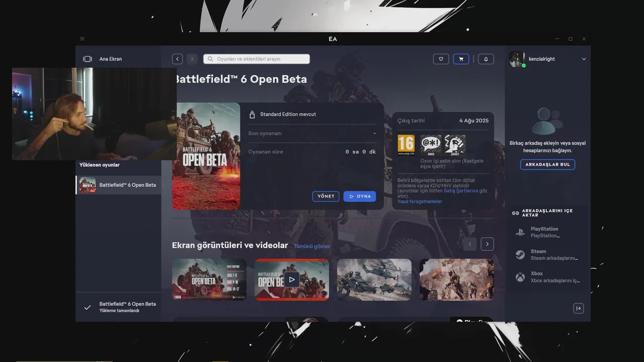The width and height of the screenshot is (644, 362).
Task: Maximize the EA app window
Action: coord(571,39)
